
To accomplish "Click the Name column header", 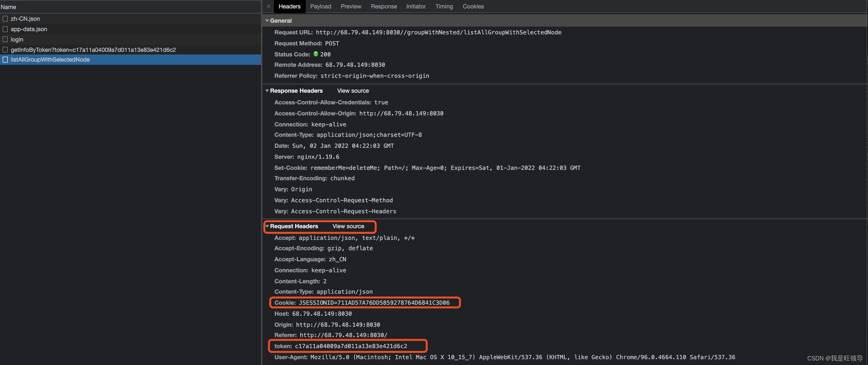I will coord(8,7).
